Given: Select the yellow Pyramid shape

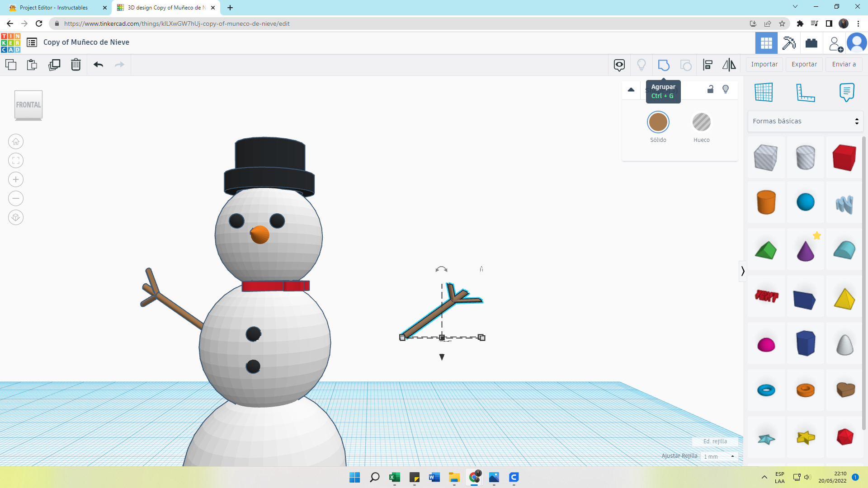Looking at the screenshot, I should (844, 299).
